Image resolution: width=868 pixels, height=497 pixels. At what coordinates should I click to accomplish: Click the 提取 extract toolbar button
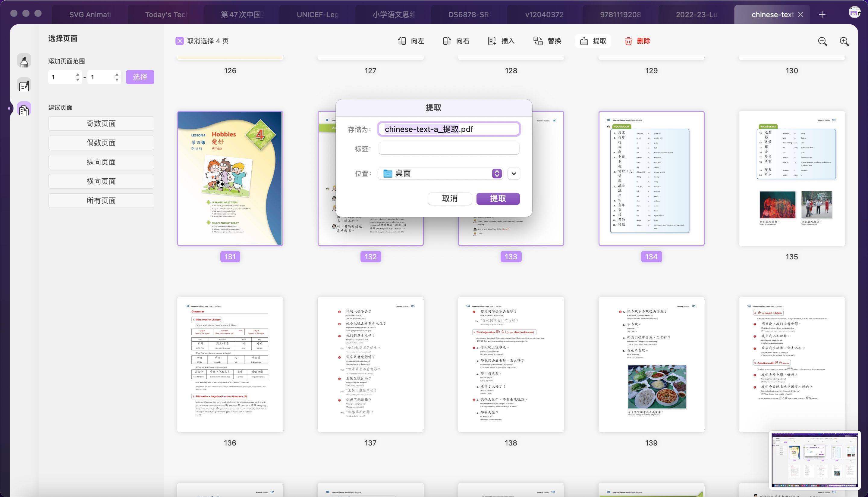(x=593, y=41)
